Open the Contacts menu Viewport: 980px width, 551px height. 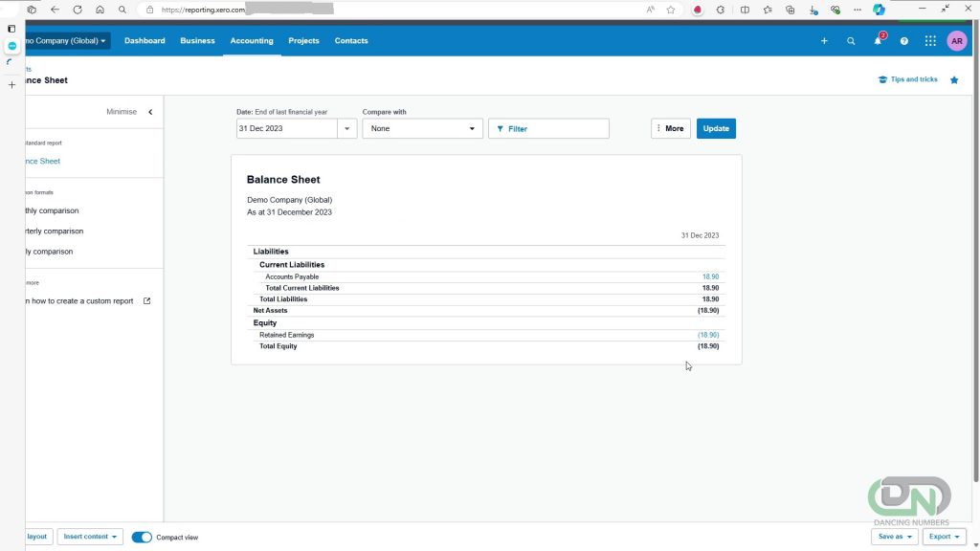tap(351, 40)
